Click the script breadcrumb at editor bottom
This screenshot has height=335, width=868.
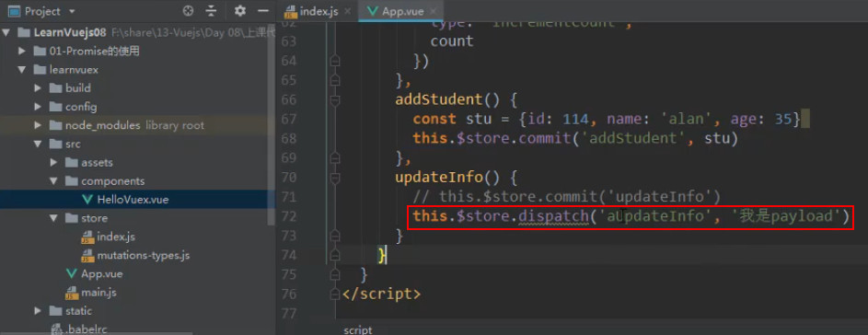point(358,330)
